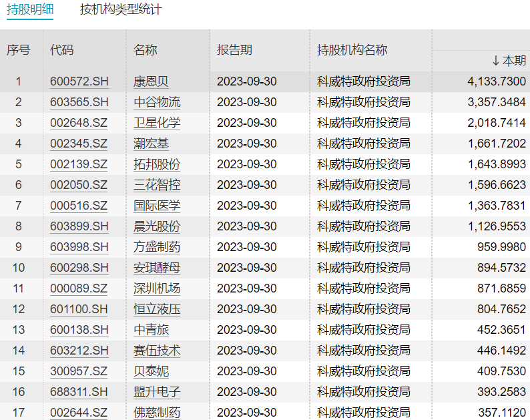Open the 国际医学 stock name link
Image resolution: width=530 pixels, height=420 pixels.
tap(157, 206)
